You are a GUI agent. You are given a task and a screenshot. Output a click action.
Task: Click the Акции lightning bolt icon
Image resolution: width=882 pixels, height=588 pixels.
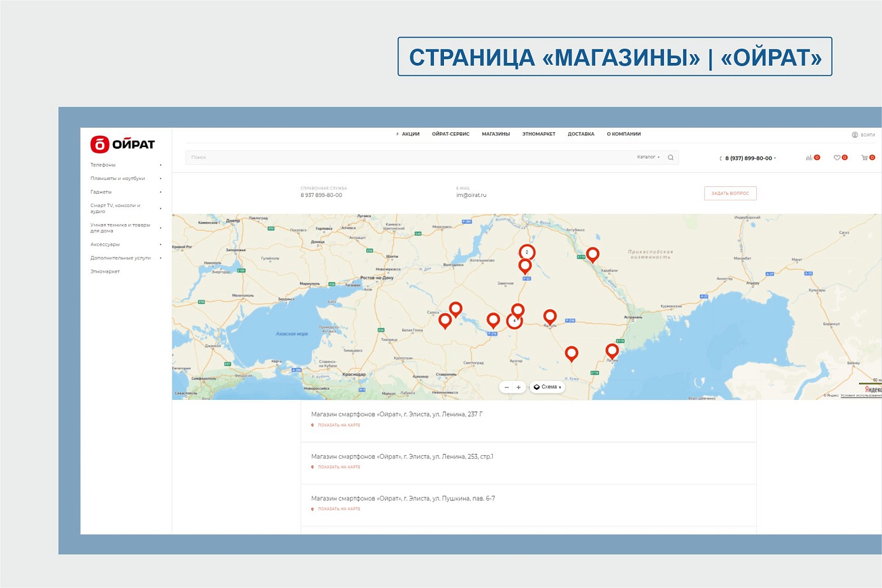397,134
